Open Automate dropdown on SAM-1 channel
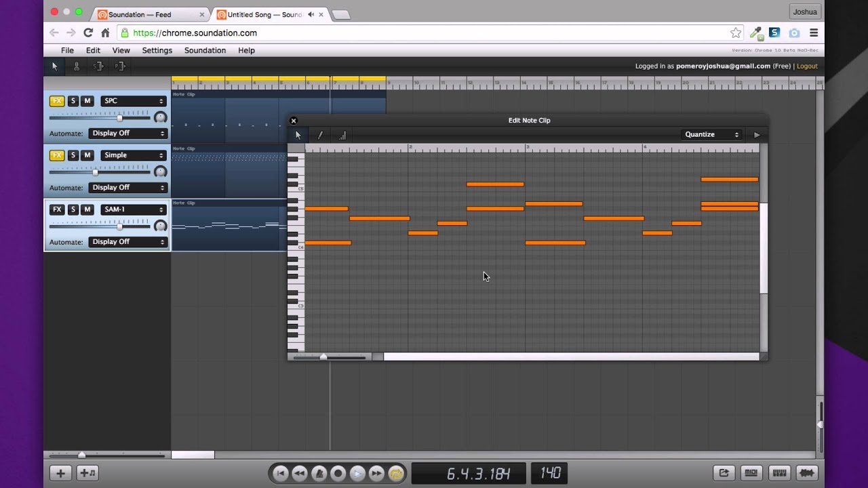Screen dimensions: 868x488 tap(127, 242)
